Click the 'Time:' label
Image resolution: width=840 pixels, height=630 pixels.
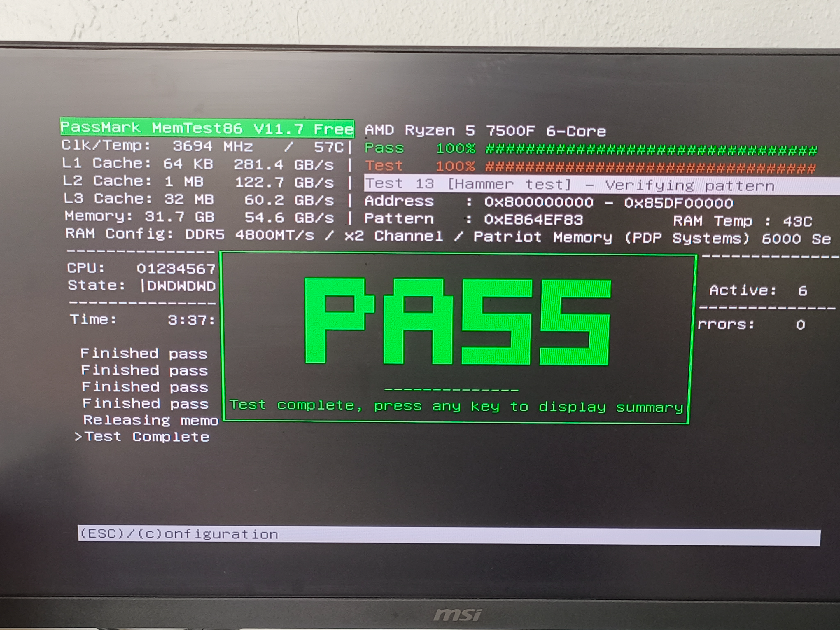93,319
